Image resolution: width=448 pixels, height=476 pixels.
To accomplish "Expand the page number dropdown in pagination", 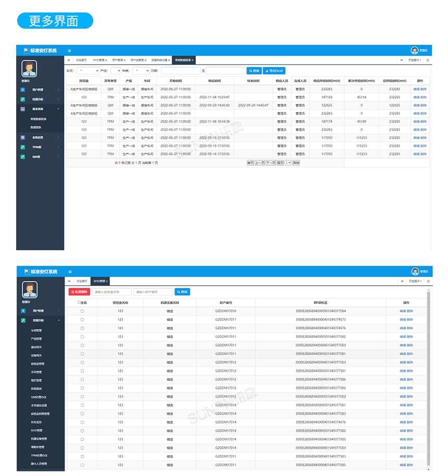I will [288, 163].
